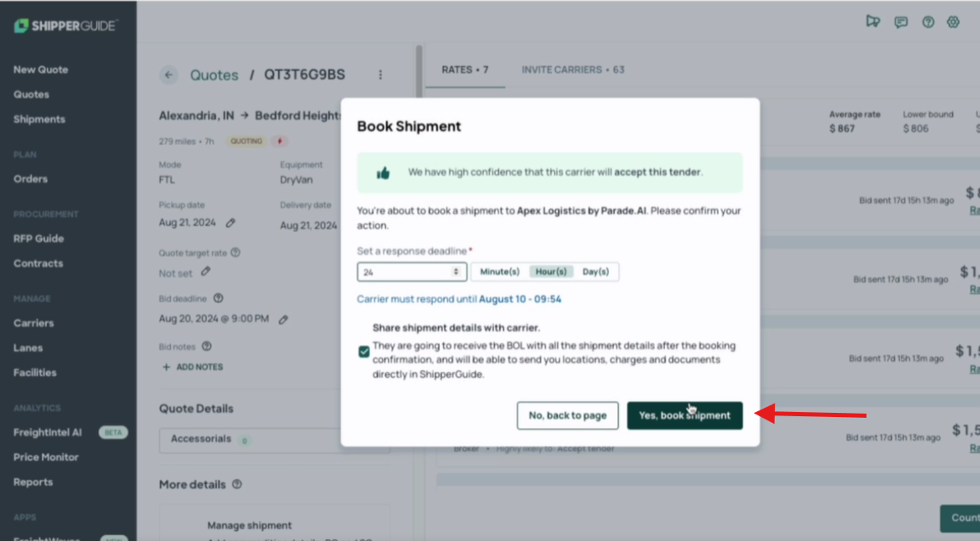Select Minute(s) as deadline unit
The height and width of the screenshot is (541, 980).
499,271
